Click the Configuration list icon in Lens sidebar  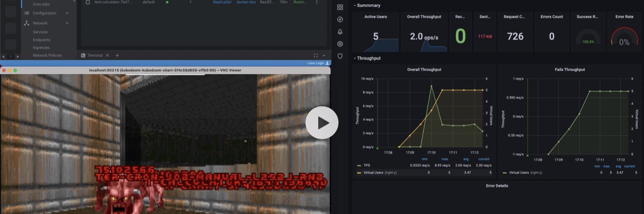27,13
